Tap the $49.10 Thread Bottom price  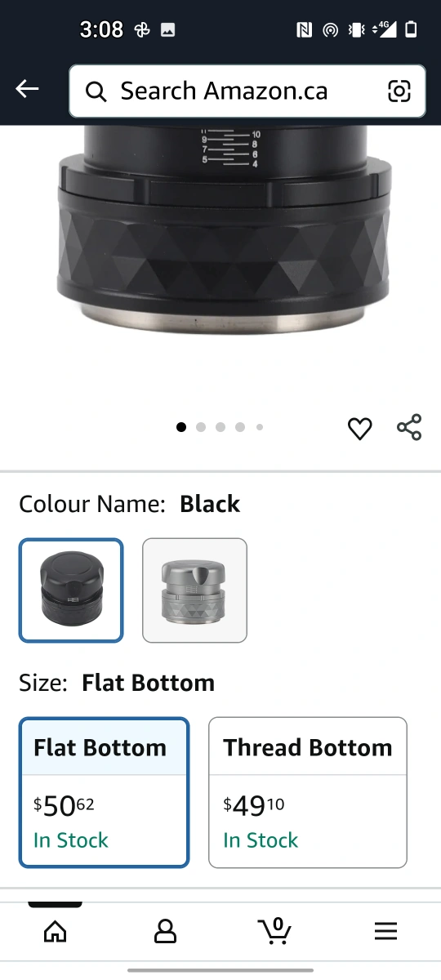pos(254,807)
